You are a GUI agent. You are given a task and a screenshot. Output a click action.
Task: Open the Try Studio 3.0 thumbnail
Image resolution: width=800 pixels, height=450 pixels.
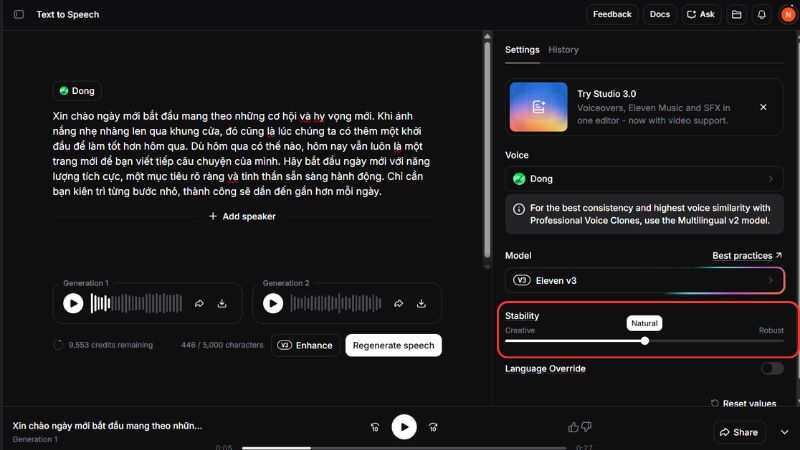538,107
